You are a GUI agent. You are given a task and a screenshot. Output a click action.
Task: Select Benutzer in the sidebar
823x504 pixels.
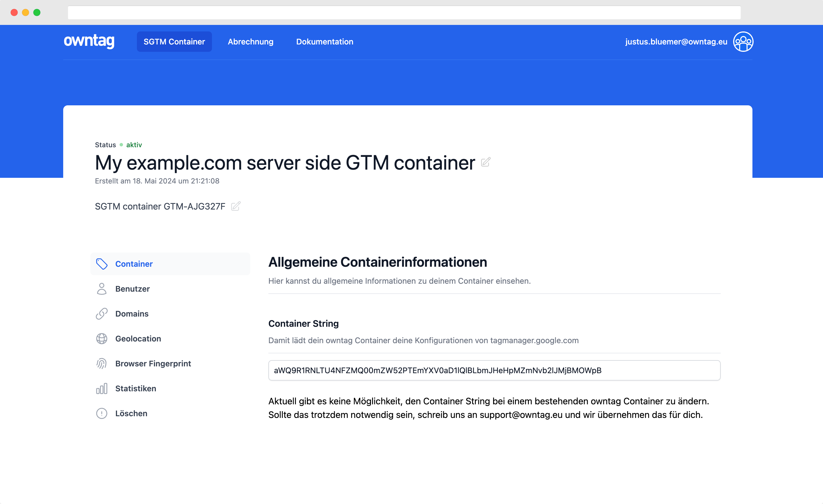133,289
